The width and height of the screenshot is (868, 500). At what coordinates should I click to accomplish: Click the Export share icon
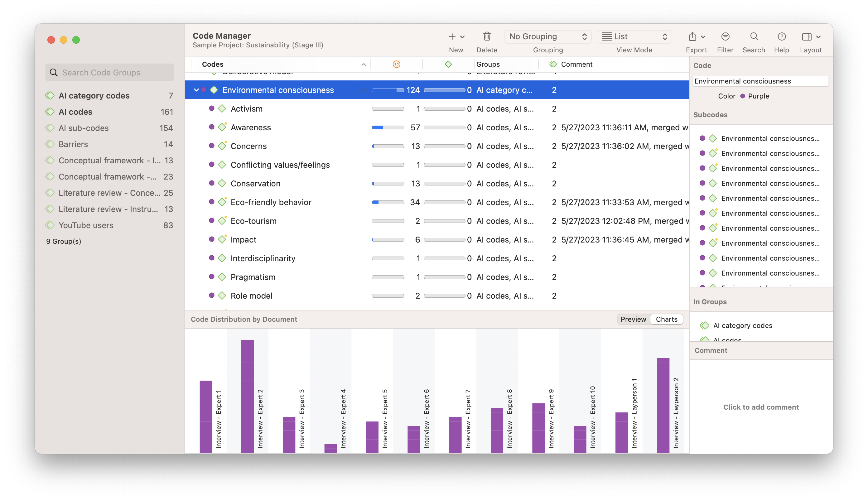pos(692,36)
